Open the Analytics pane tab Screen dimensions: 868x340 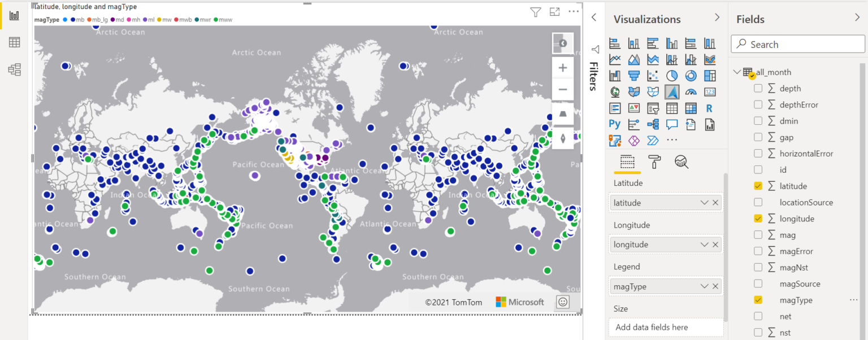click(x=681, y=163)
